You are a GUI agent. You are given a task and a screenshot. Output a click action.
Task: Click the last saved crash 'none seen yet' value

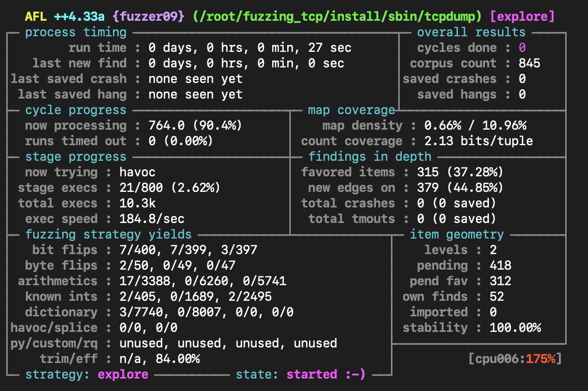click(195, 79)
